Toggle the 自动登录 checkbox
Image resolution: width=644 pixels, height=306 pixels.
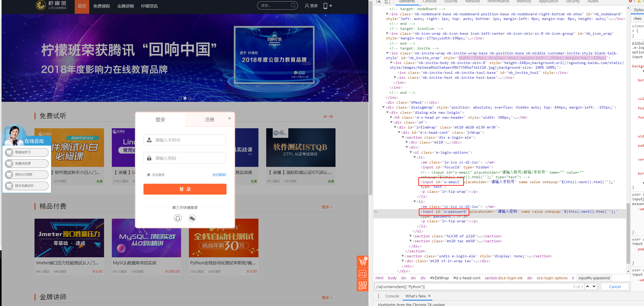(x=149, y=175)
